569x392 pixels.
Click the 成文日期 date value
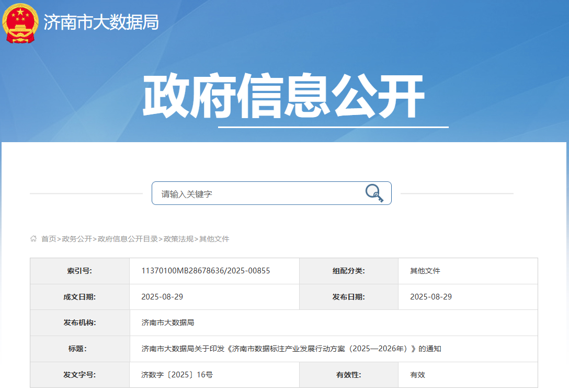pyautogui.click(x=162, y=297)
